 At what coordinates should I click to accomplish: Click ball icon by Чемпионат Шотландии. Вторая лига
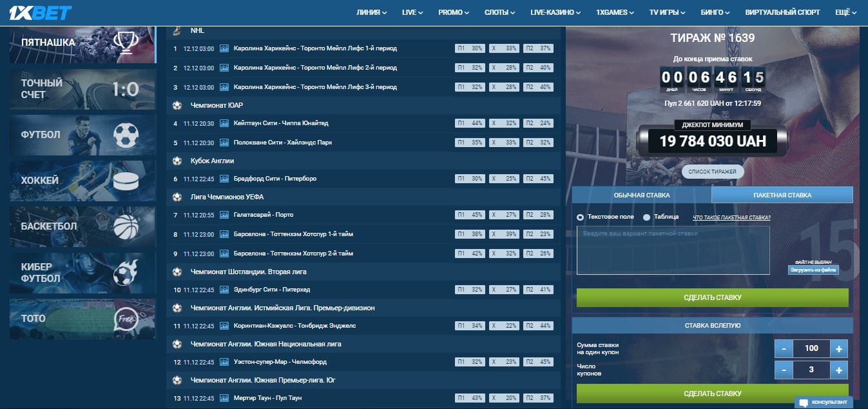pyautogui.click(x=177, y=272)
